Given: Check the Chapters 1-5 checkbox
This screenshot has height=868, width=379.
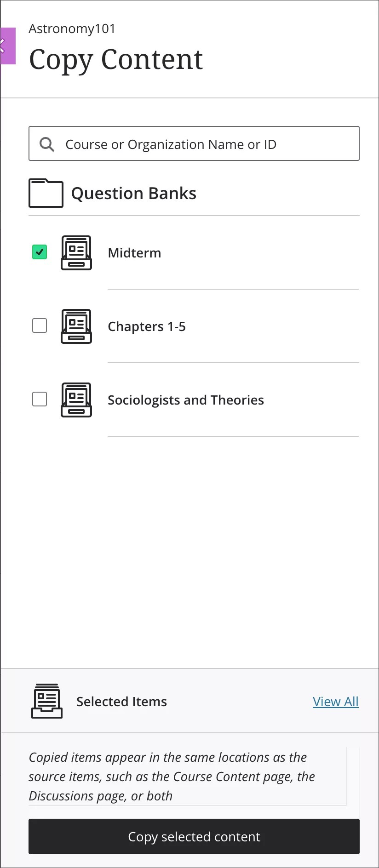Looking at the screenshot, I should click(40, 325).
